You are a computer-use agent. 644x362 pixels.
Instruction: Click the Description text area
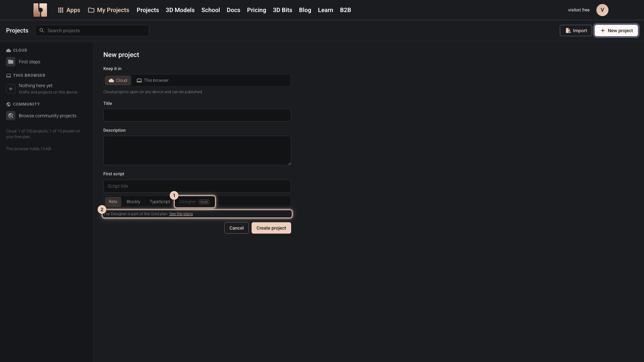(x=197, y=150)
